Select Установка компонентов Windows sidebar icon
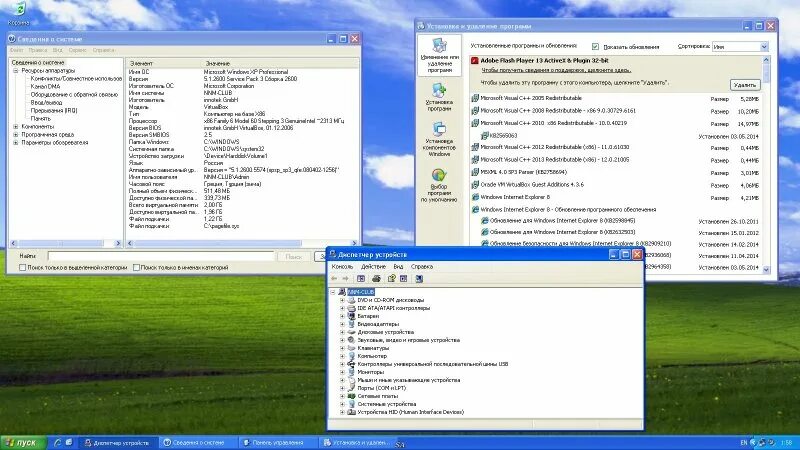This screenshot has width=800, height=450. click(439, 139)
